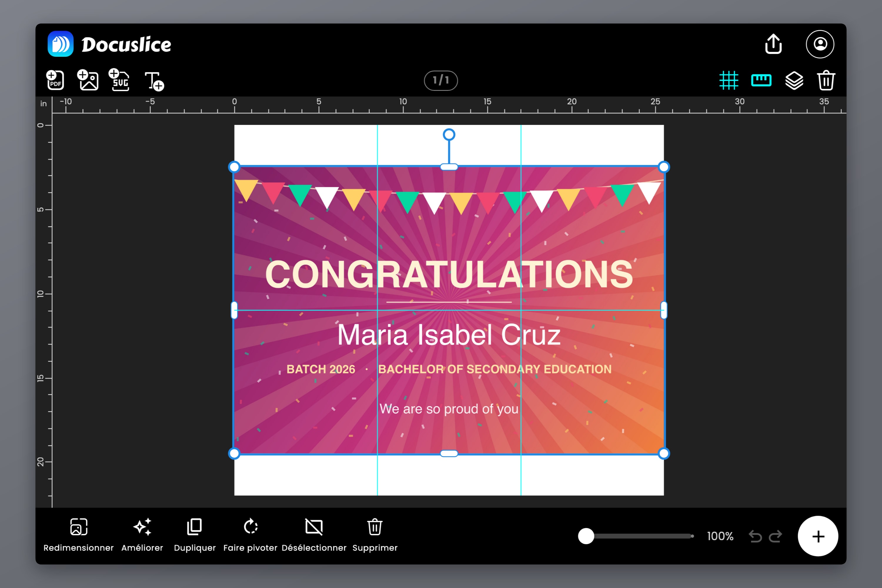This screenshot has height=588, width=882.
Task: Add an SVG file with SVG icon
Action: point(119,80)
